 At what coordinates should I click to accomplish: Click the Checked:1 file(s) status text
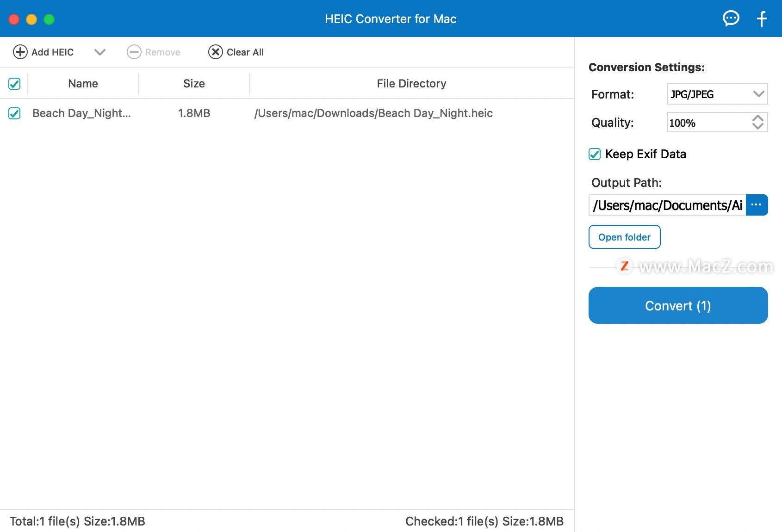pos(484,521)
